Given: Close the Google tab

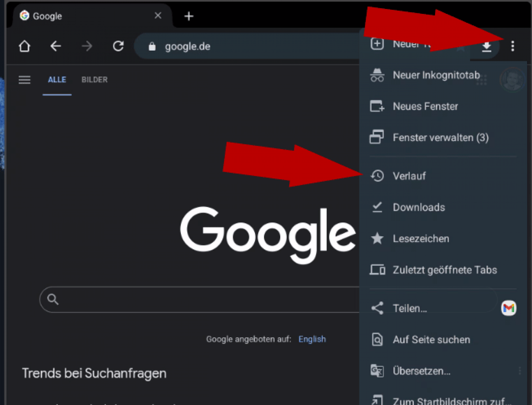Looking at the screenshot, I should 158,16.
